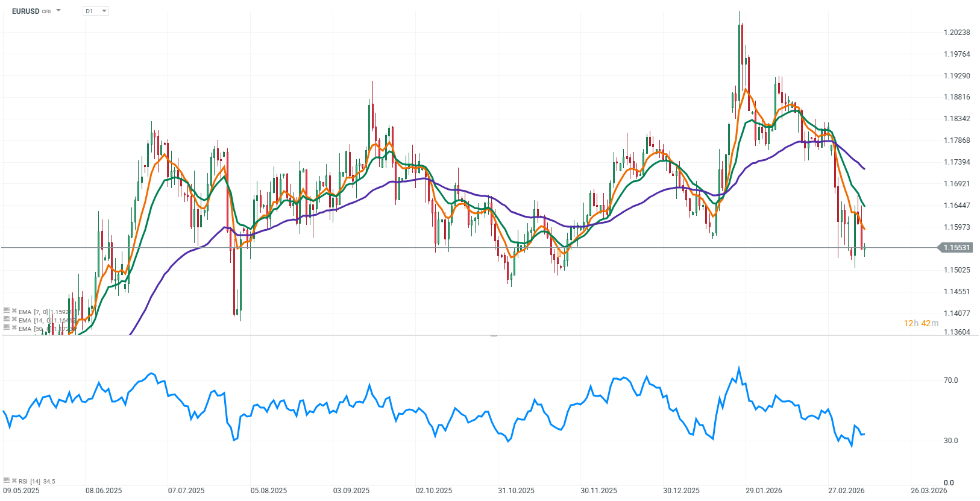The width and height of the screenshot is (980, 501).
Task: Click the EURUSD symbol name
Action: point(25,11)
